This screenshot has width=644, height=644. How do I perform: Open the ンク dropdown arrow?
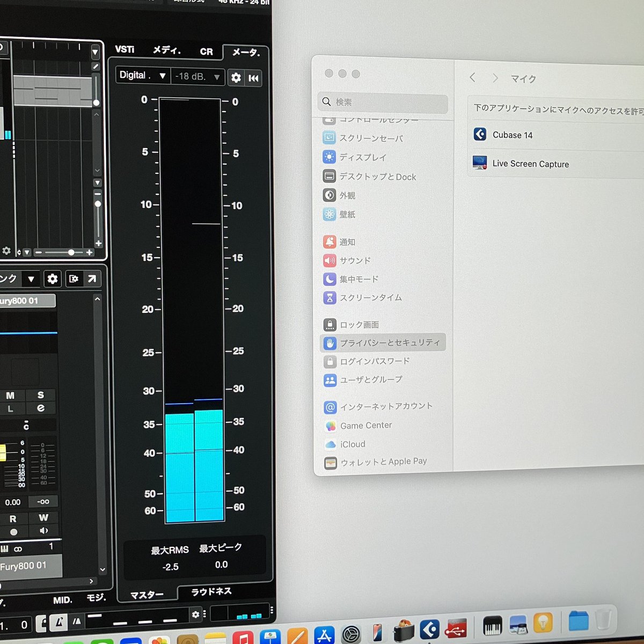click(31, 279)
